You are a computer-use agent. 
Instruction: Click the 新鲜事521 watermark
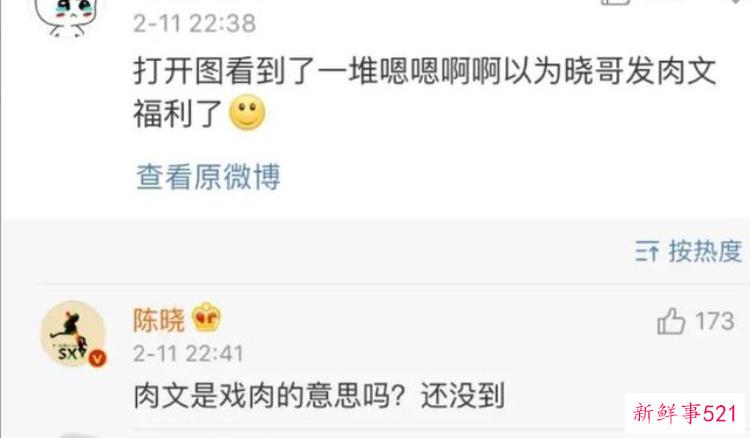[x=685, y=413]
